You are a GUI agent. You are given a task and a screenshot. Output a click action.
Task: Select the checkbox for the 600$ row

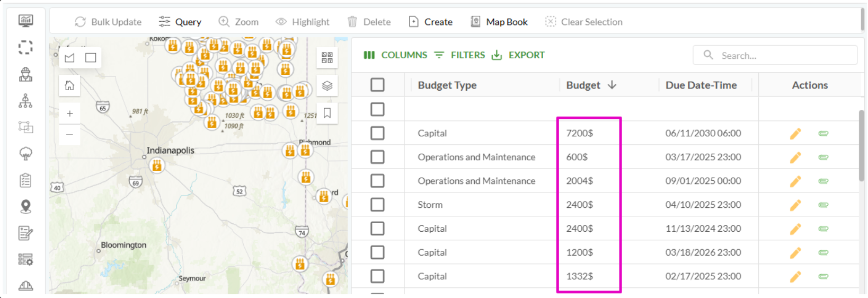point(377,157)
